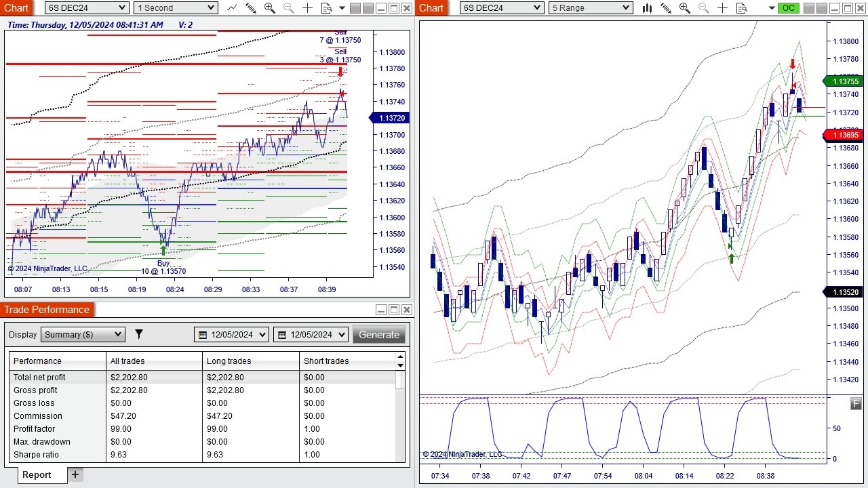Select drawing tools pencil in right chart
868x488 pixels.
pyautogui.click(x=666, y=7)
